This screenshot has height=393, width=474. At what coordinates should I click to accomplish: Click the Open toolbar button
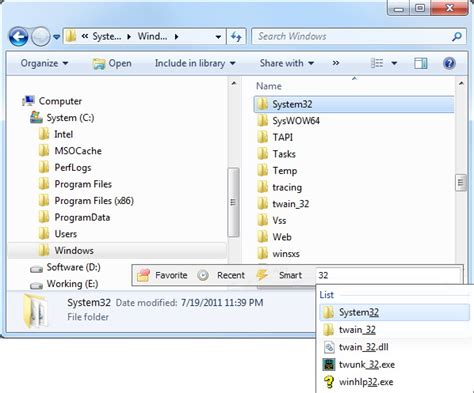[112, 63]
